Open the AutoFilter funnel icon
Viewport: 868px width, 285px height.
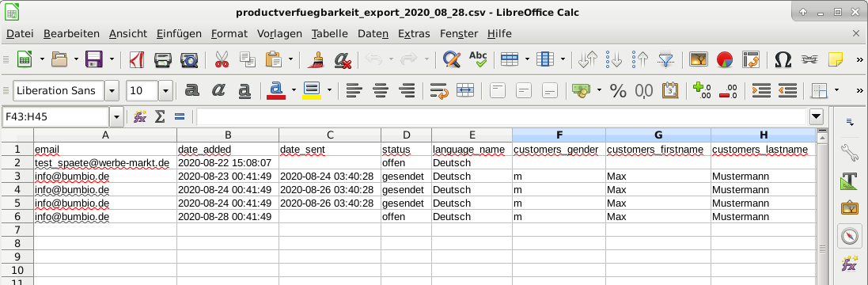[665, 59]
